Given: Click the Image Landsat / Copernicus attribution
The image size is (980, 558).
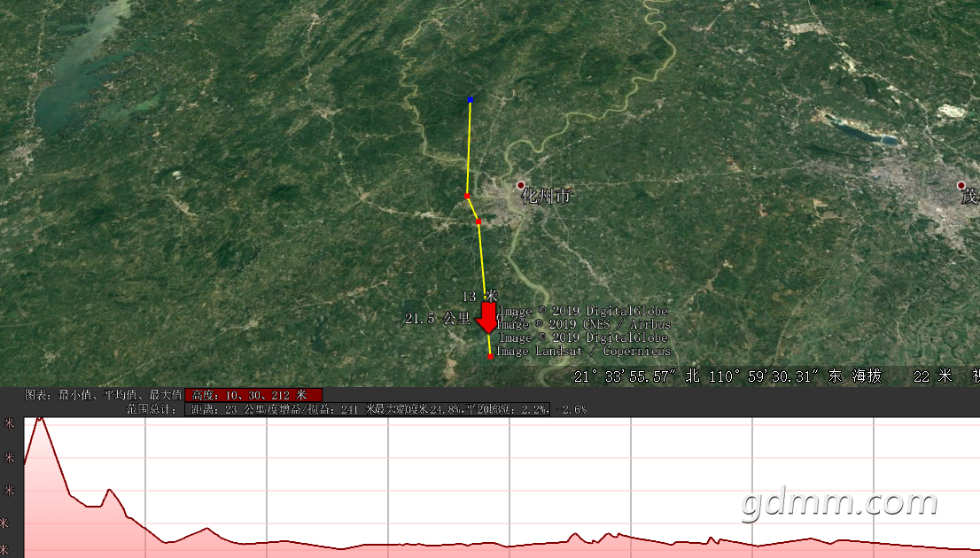Looking at the screenshot, I should point(583,351).
